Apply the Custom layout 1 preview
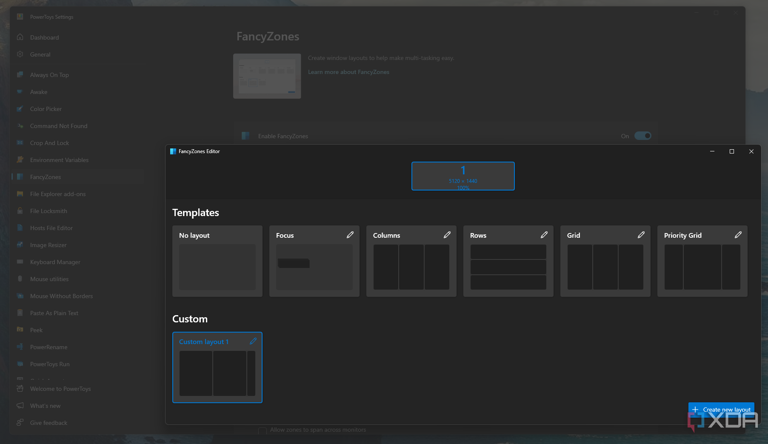The width and height of the screenshot is (768, 444). click(217, 373)
